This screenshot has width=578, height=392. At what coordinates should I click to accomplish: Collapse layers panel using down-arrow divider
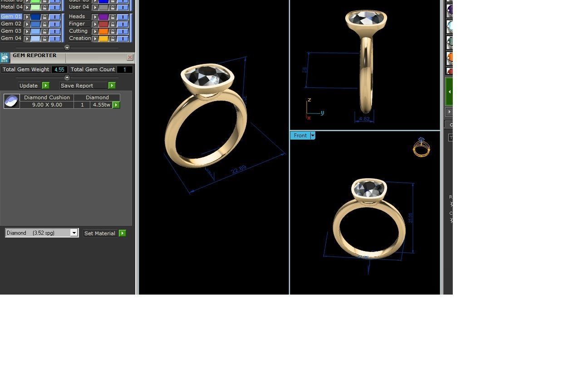[67, 48]
